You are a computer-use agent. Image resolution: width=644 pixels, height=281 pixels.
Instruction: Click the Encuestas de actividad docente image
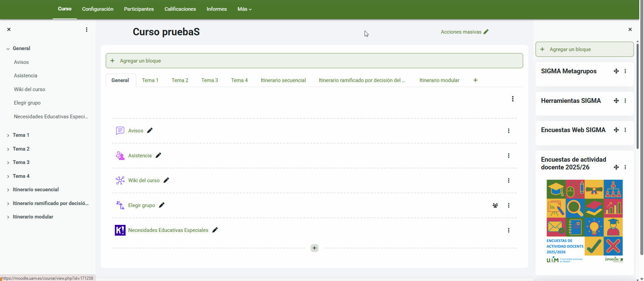[584, 221]
